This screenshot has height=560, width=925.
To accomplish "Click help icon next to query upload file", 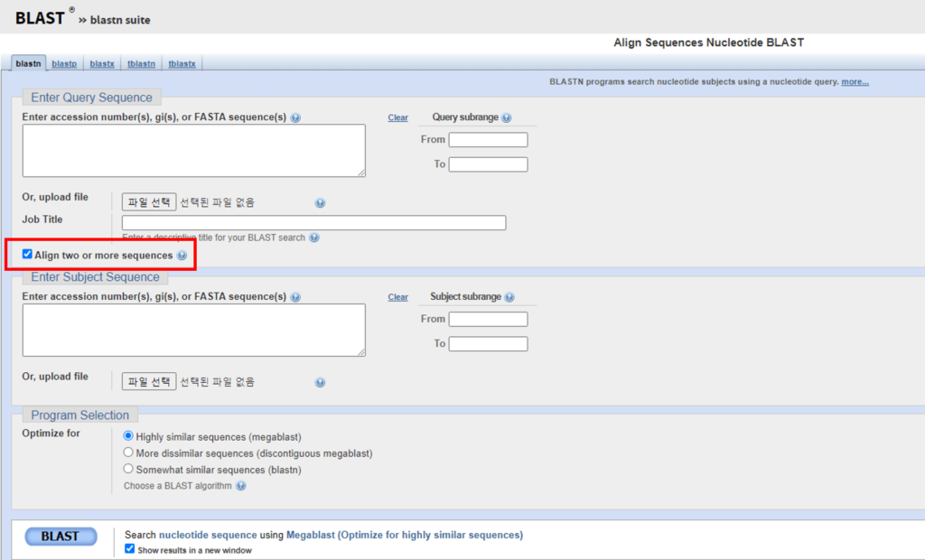I will [x=320, y=203].
